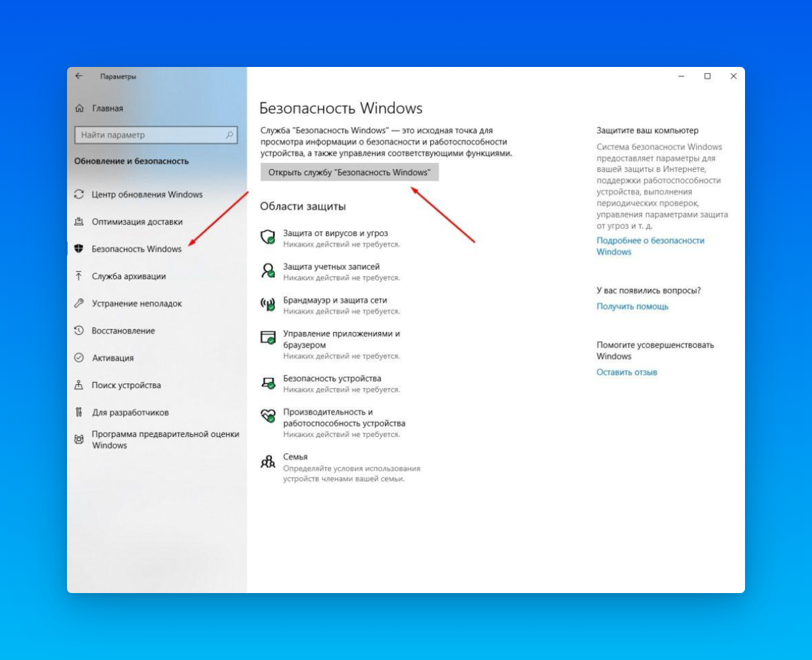Image resolution: width=812 pixels, height=660 pixels.
Task: Close the Settings window
Action: tap(733, 76)
